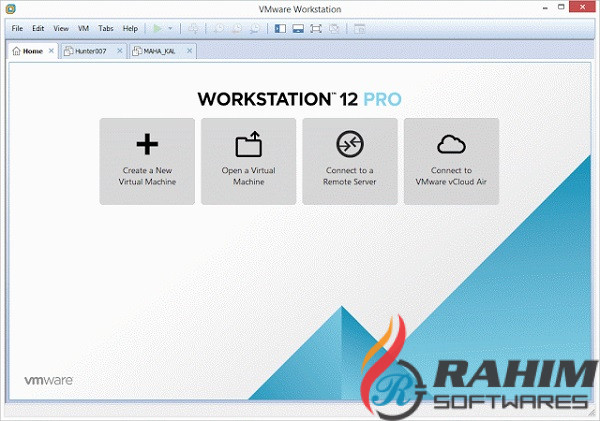Click Connect to VMware vCloud Air label
This screenshot has height=421, width=600.
tap(451, 176)
